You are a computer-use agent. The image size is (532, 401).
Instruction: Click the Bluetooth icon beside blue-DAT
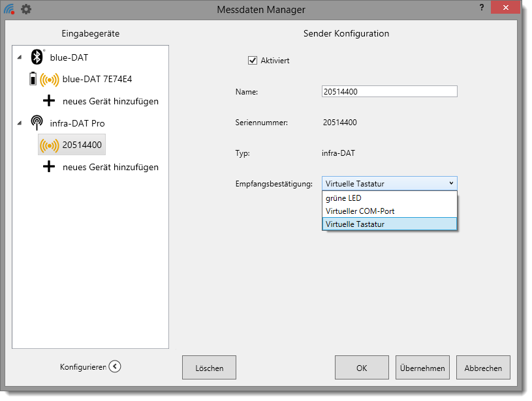37,57
